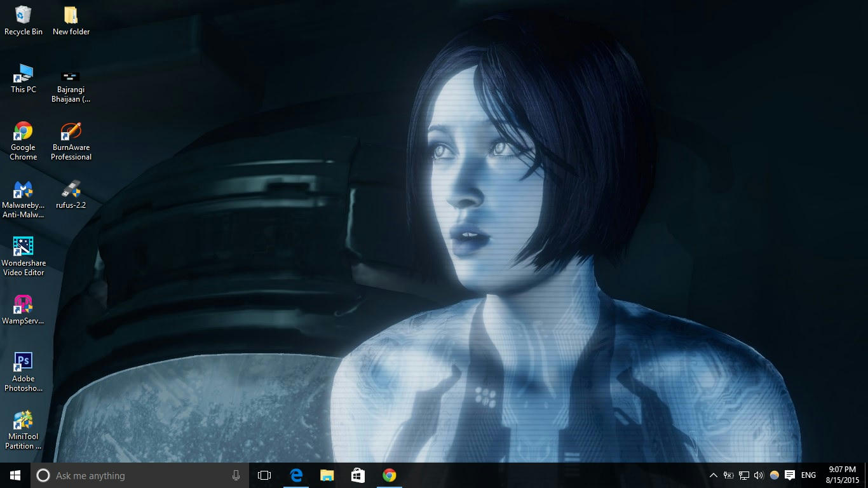Select the Wondershare Video Editor shortcut

click(x=24, y=257)
